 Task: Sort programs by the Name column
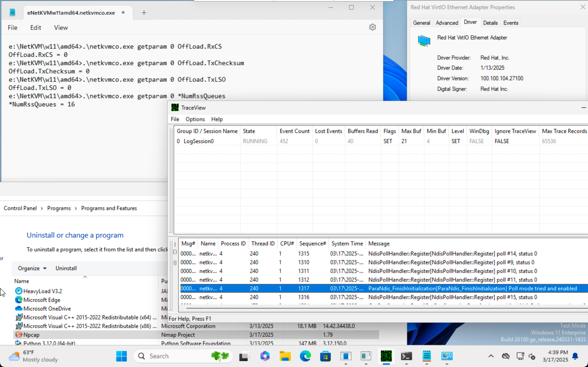[22, 281]
